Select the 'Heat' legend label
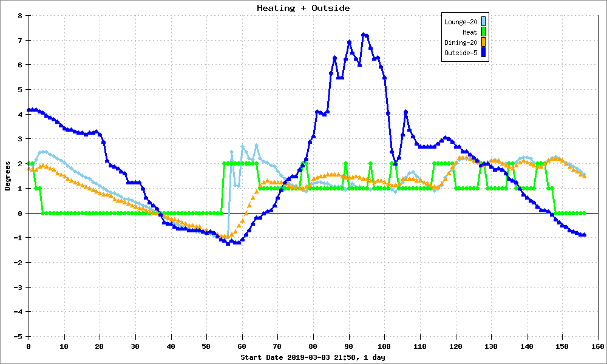The image size is (607, 364). coord(470,32)
